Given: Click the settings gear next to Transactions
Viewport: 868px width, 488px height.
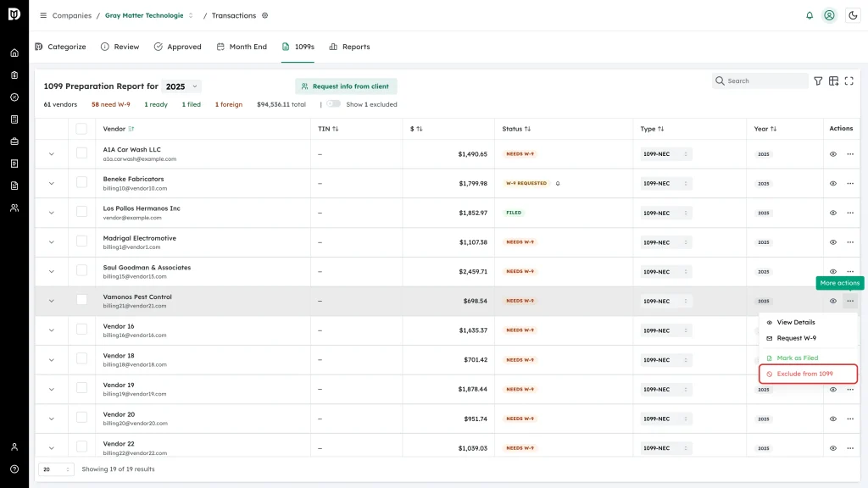Looking at the screenshot, I should (265, 15).
